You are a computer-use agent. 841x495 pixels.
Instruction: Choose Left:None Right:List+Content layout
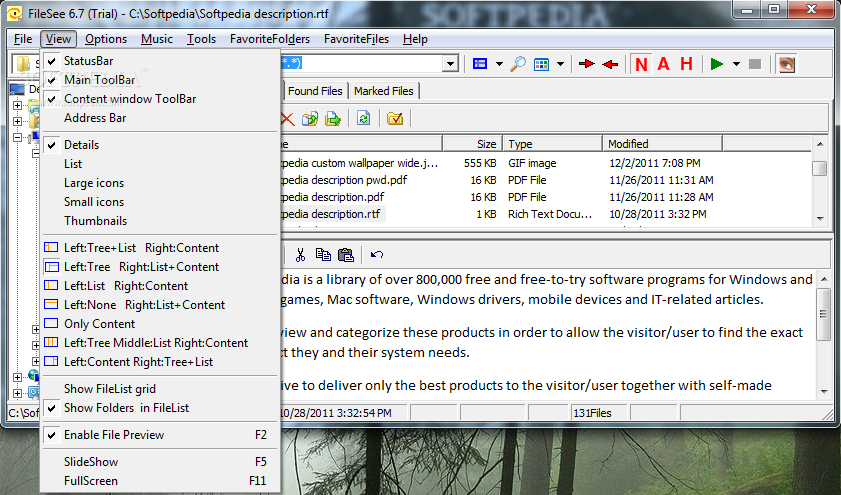[160, 305]
